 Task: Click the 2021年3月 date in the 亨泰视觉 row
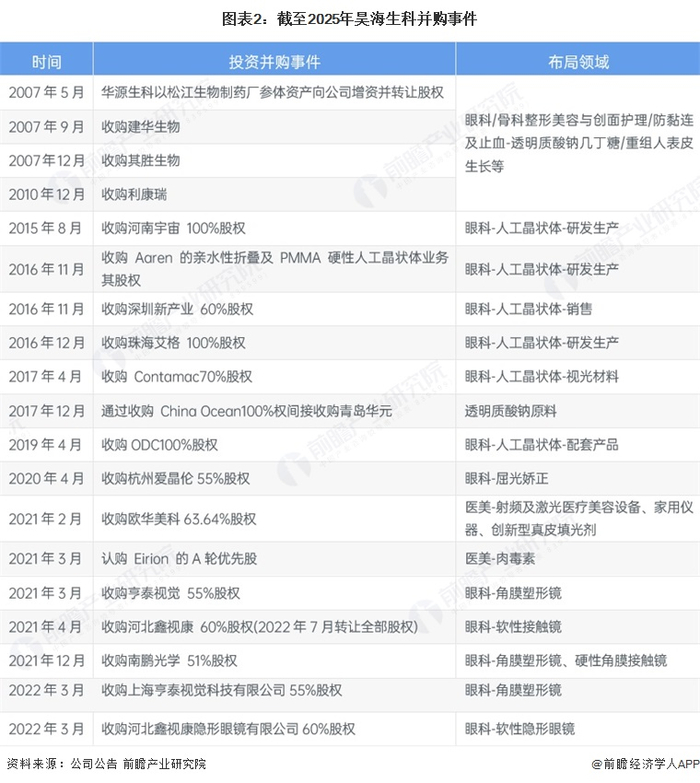tap(46, 593)
